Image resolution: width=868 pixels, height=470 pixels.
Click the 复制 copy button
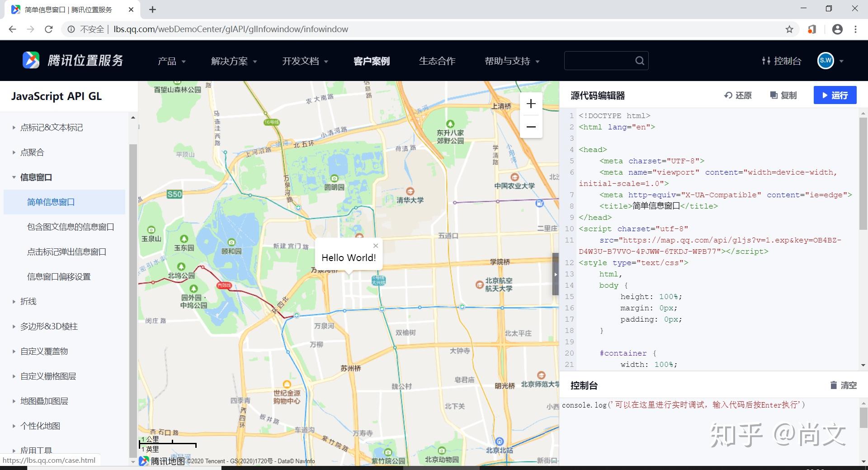pos(783,95)
